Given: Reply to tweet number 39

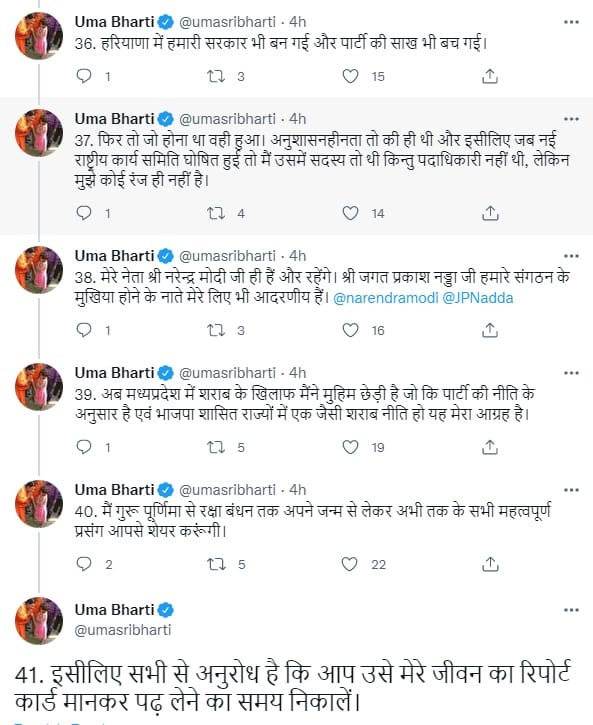Looking at the screenshot, I should [84, 447].
